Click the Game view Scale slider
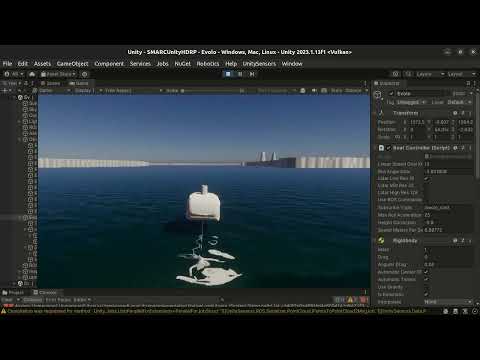This screenshot has height=360, width=480. 213,91
